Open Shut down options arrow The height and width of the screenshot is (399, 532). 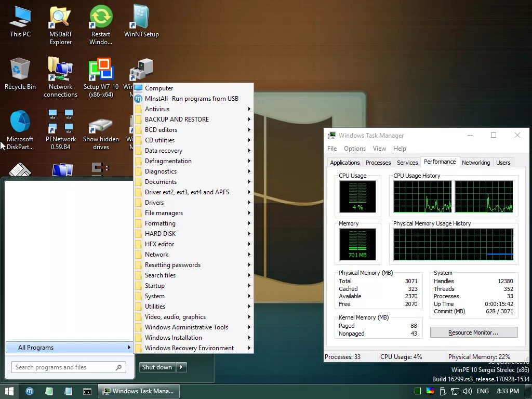[181, 367]
